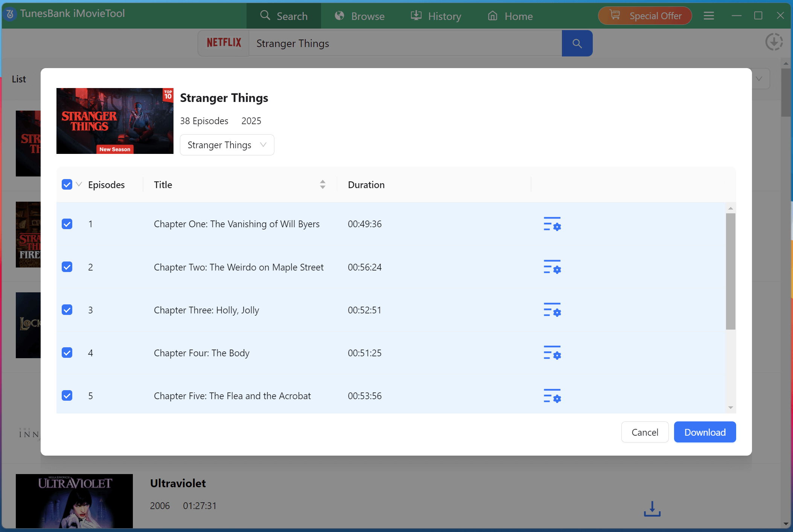Click the Stranger Things dialog heading
Image resolution: width=793 pixels, height=532 pixels.
[x=224, y=97]
